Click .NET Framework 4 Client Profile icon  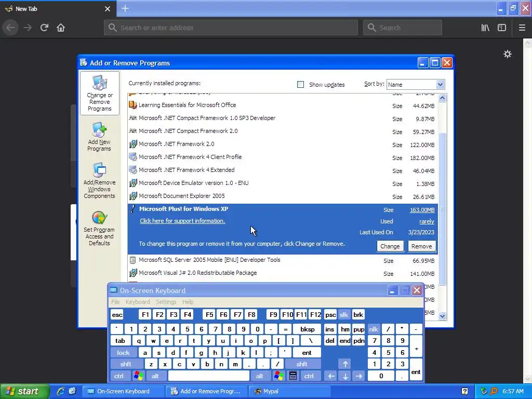132,157
